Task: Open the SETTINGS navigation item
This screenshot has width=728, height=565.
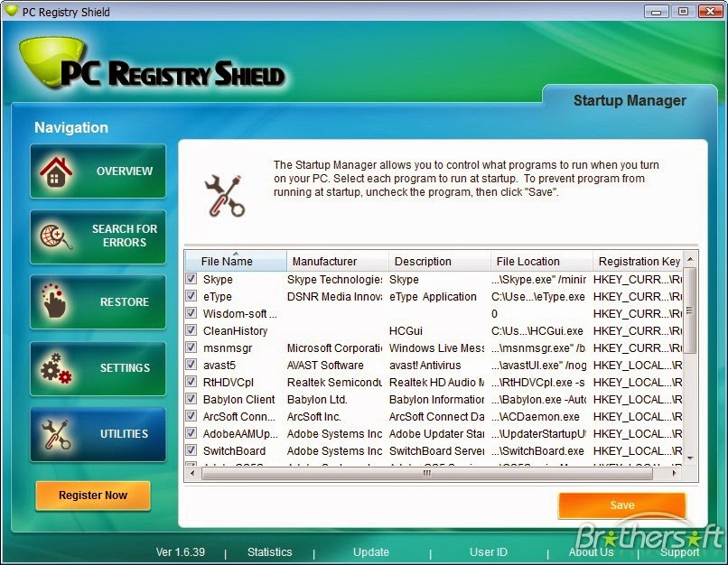Action: point(98,368)
